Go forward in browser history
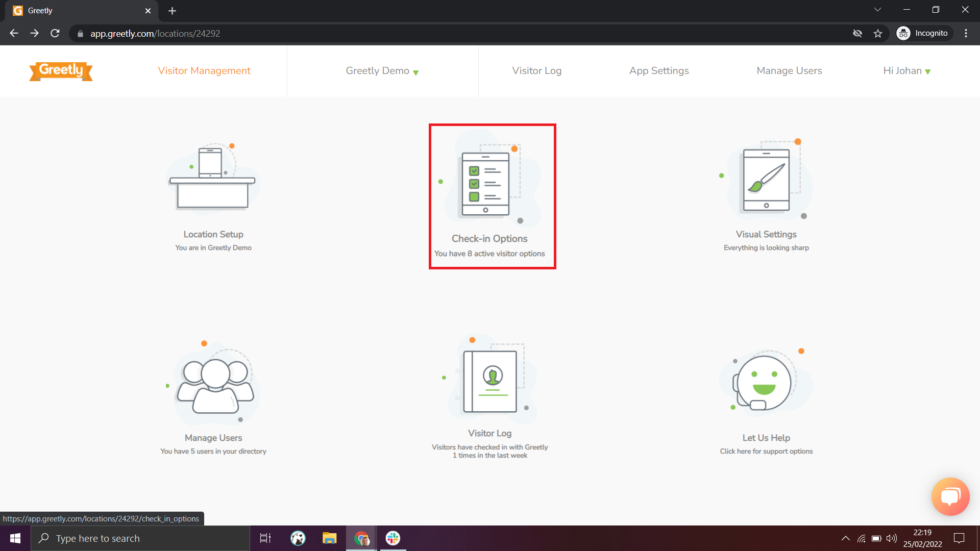The height and width of the screenshot is (551, 980). tap(34, 33)
